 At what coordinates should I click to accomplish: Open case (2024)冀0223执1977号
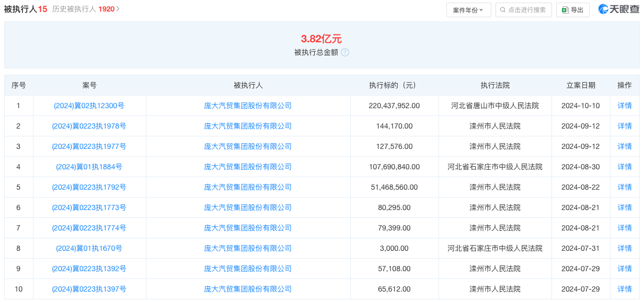tap(89, 146)
